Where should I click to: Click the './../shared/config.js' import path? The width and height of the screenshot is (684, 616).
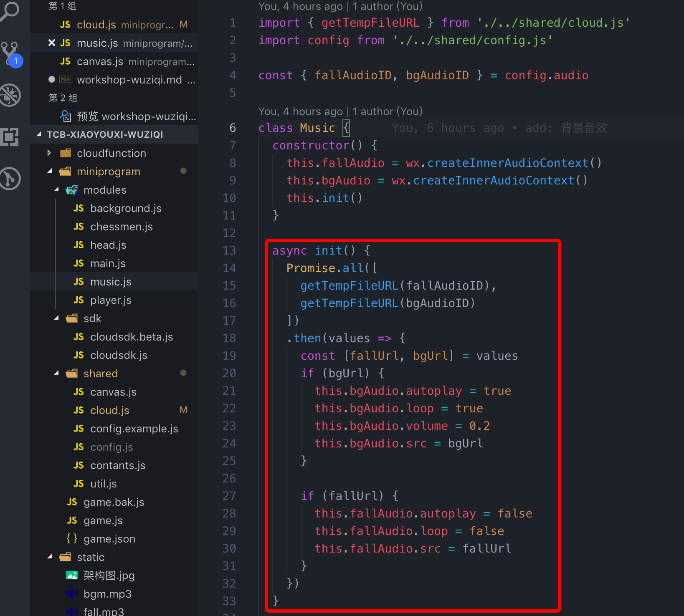point(473,40)
